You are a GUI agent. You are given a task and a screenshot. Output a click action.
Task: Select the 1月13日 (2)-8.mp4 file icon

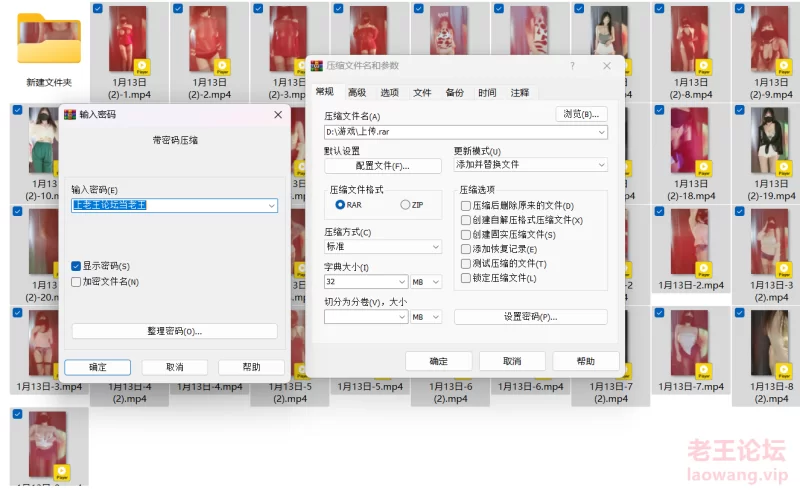click(x=690, y=40)
